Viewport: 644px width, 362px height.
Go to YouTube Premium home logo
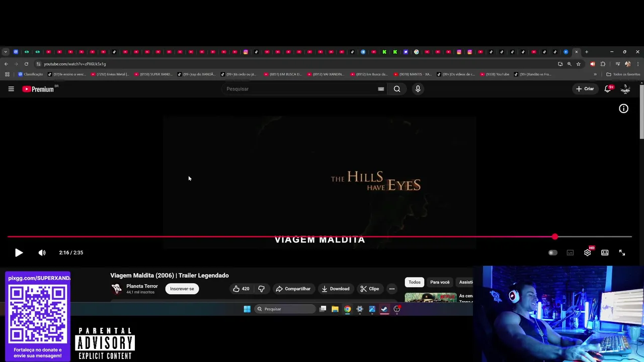tap(38, 89)
